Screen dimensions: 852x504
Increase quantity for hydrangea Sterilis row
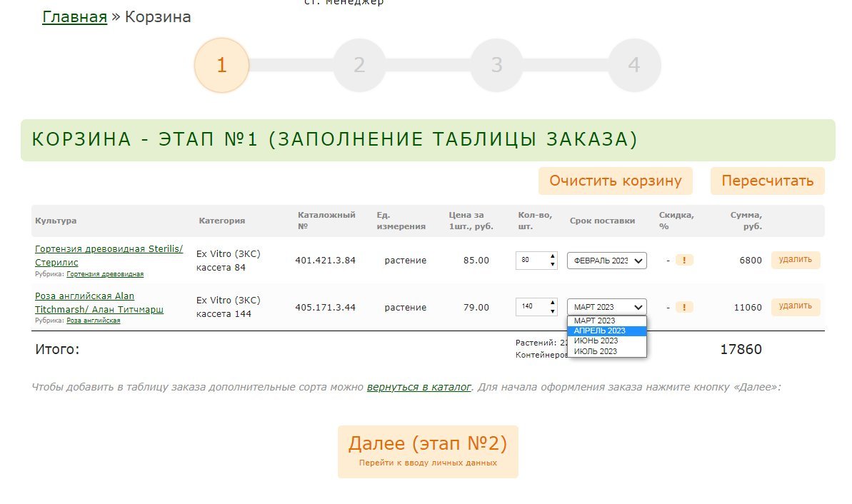point(552,256)
